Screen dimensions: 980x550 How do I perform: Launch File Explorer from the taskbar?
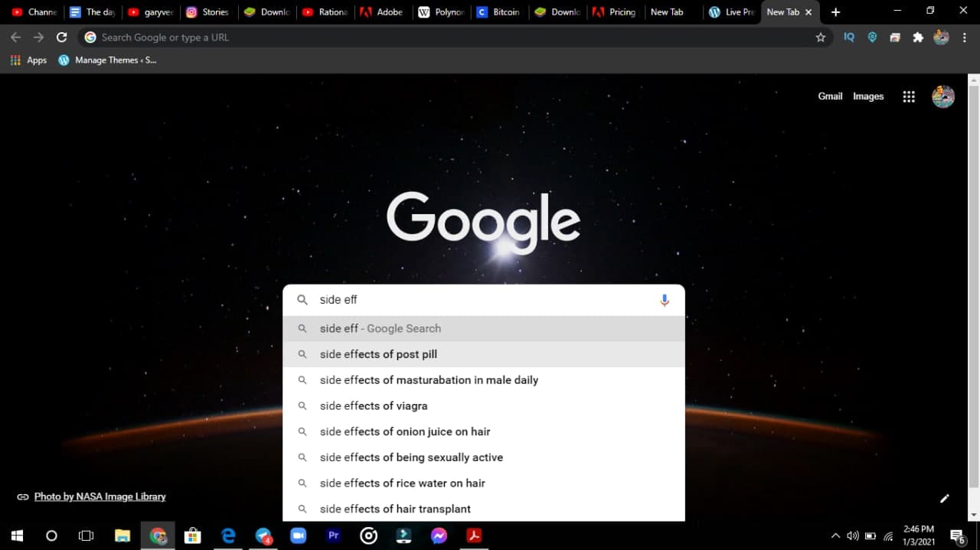coord(122,535)
